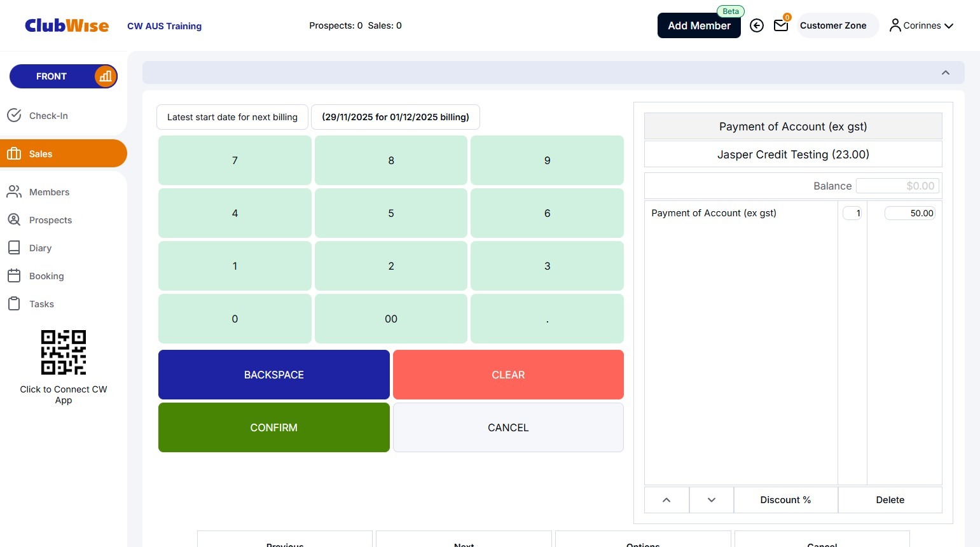The image size is (980, 547).
Task: Click the keypad CANCEL button
Action: tap(508, 427)
